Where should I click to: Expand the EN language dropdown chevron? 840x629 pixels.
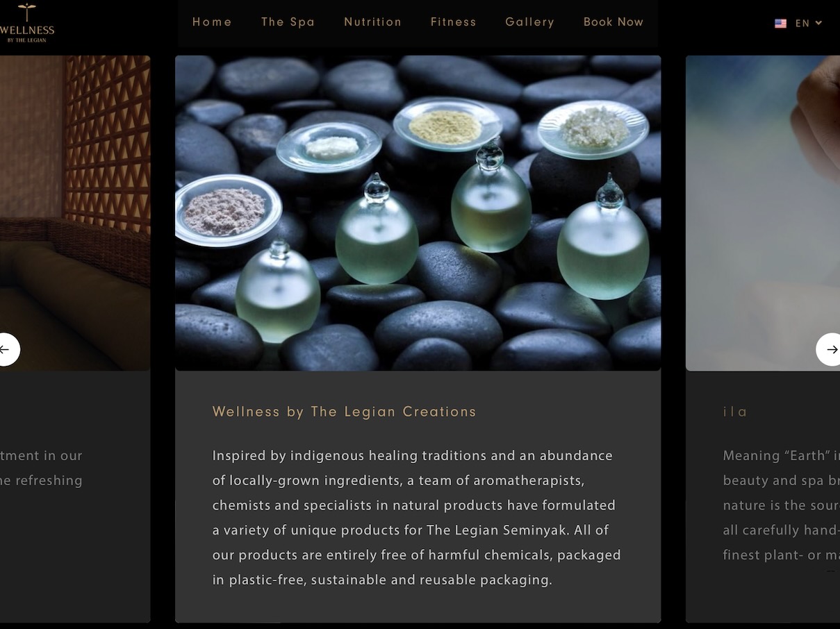click(x=818, y=23)
